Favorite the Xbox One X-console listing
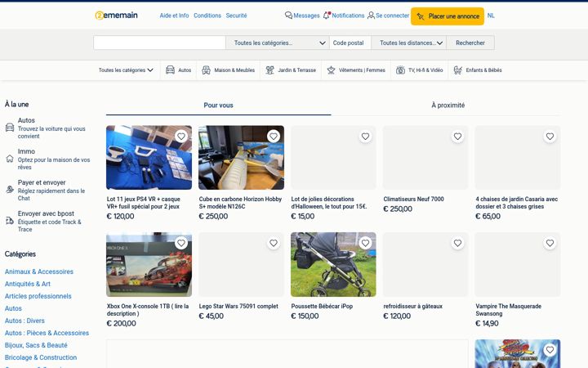The height and width of the screenshot is (368, 588). click(x=181, y=243)
